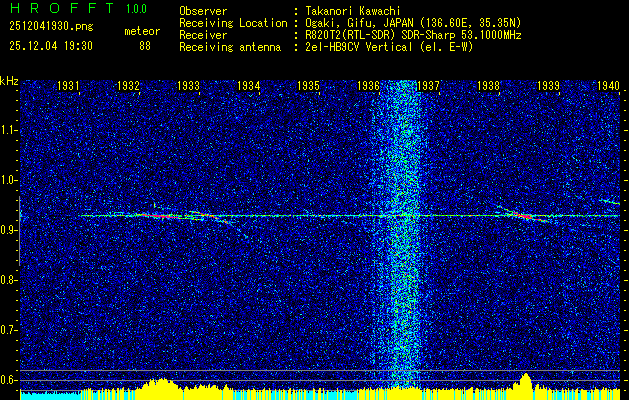Click the meteor count 88
Image resolution: width=629 pixels, height=400 pixels.
(145, 46)
